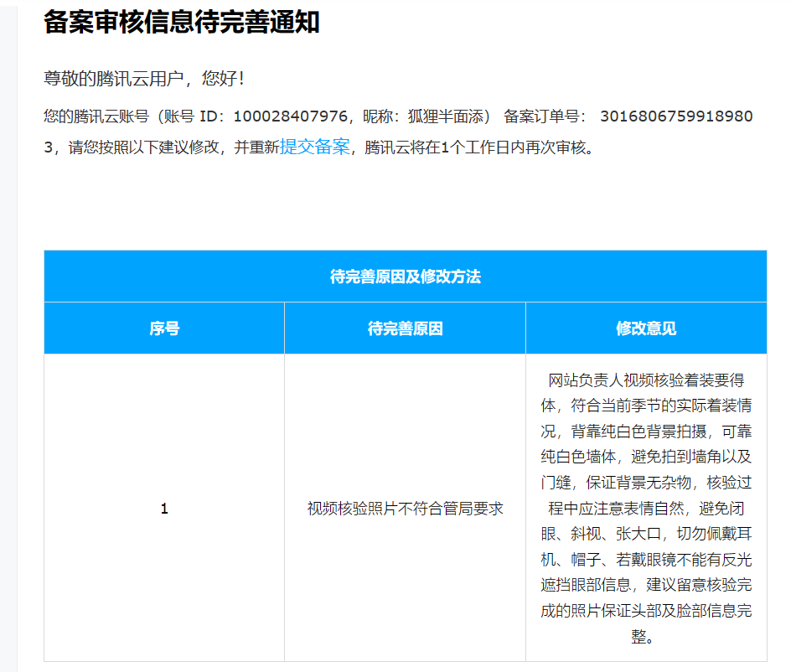The height and width of the screenshot is (672, 791).
Task: Click the row number 1 cell
Action: (164, 508)
